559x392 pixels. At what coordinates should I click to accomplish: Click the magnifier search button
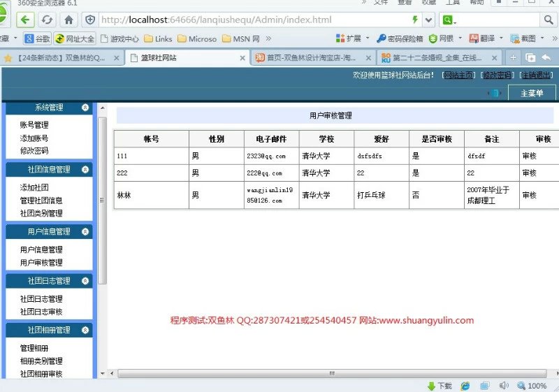tap(549, 20)
